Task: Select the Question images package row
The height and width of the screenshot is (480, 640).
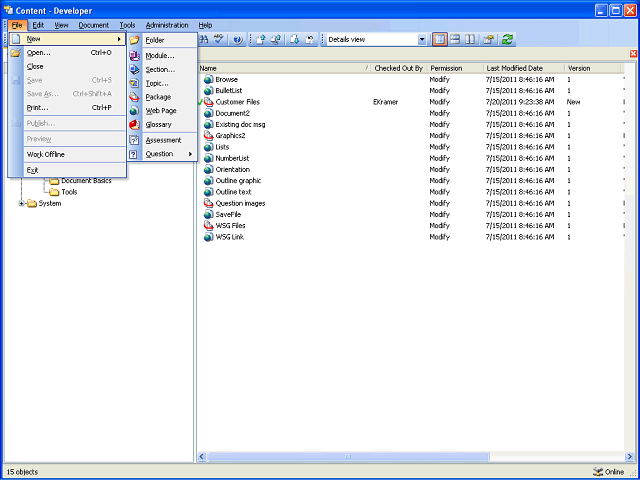Action: 411,203
